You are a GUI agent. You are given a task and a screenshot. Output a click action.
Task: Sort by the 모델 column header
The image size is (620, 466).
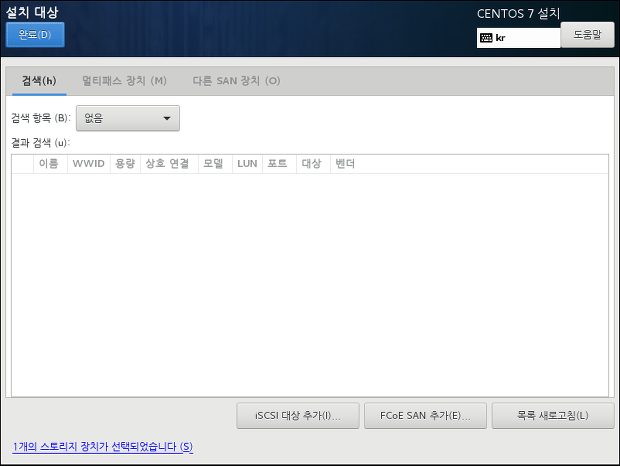[213, 164]
